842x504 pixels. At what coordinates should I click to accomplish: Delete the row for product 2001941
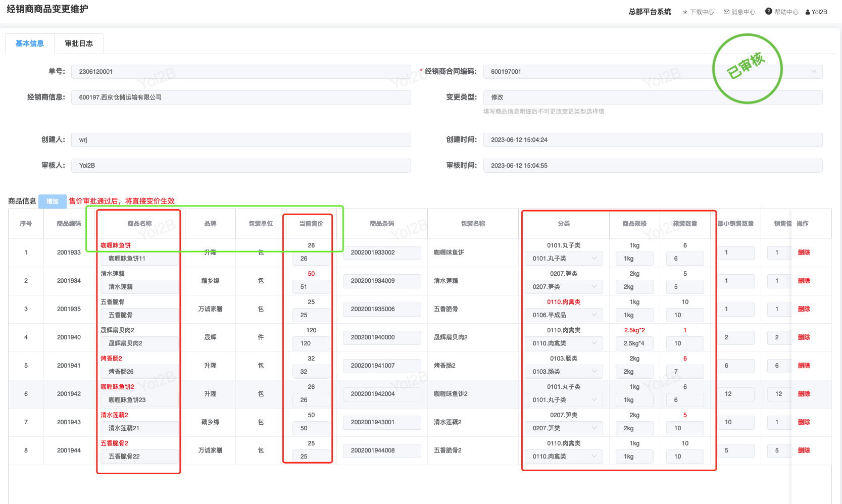(804, 366)
